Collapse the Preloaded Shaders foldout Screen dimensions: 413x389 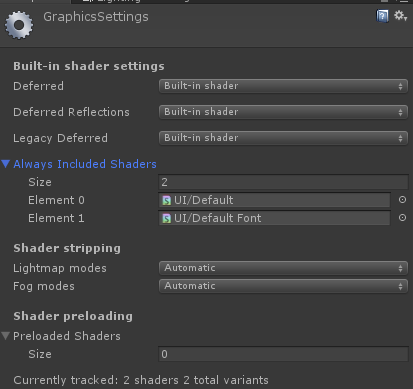pyautogui.click(x=5, y=336)
